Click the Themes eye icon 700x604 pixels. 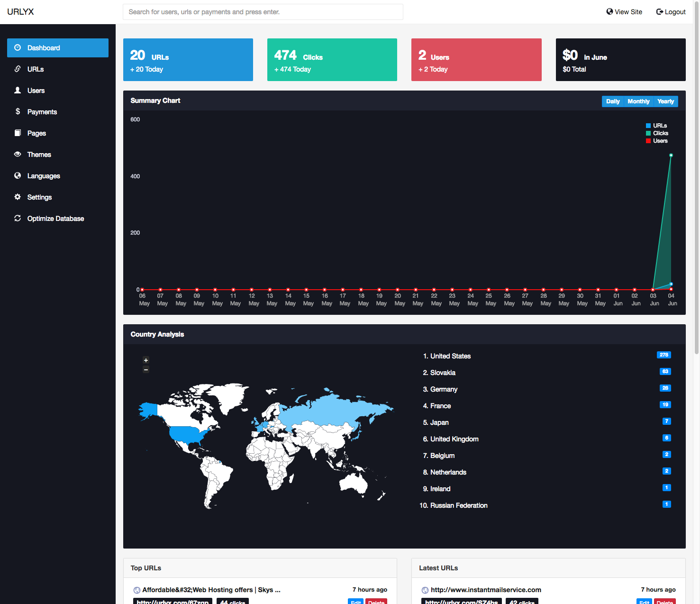pos(18,154)
